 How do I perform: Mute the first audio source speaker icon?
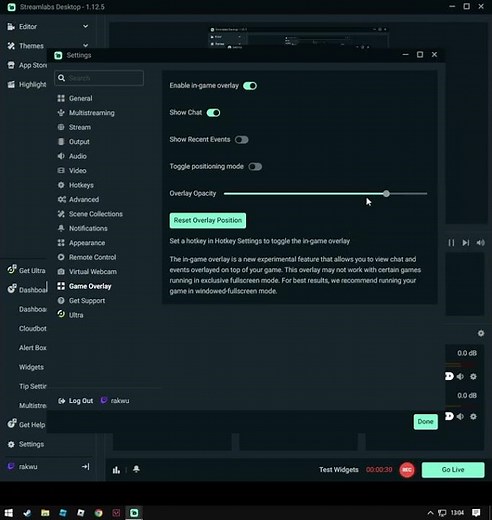click(x=460, y=376)
